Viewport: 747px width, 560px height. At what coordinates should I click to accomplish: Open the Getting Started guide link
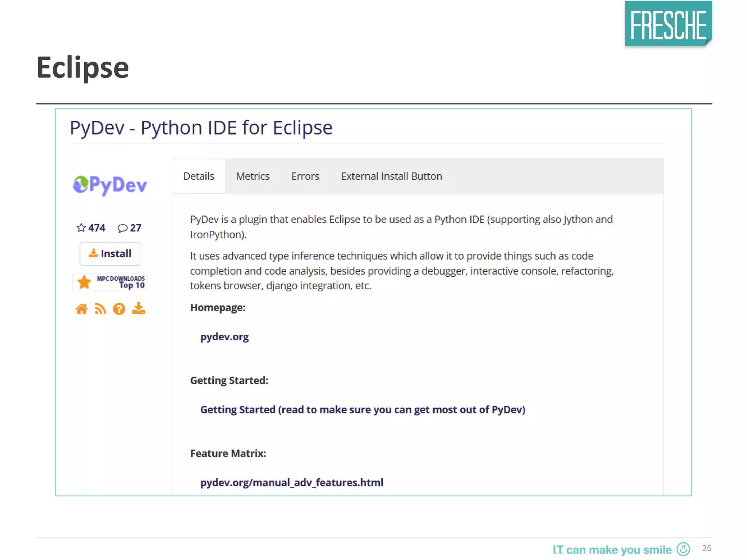click(363, 409)
